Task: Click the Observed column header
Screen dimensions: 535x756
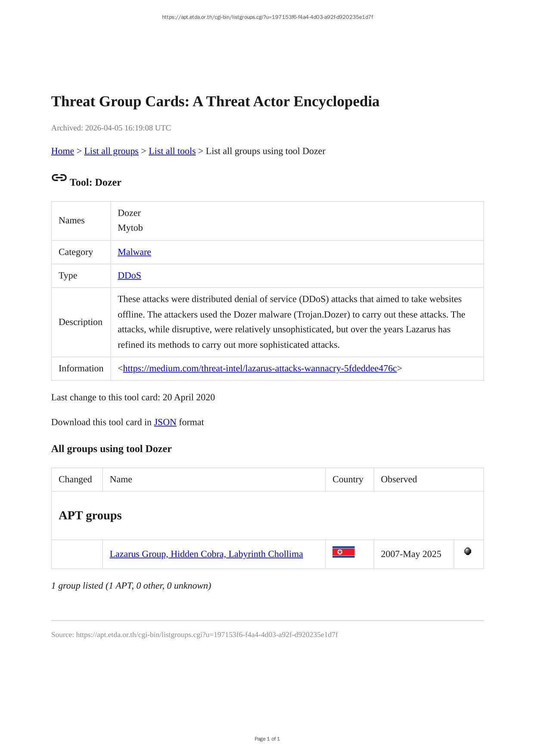Action: tap(398, 480)
